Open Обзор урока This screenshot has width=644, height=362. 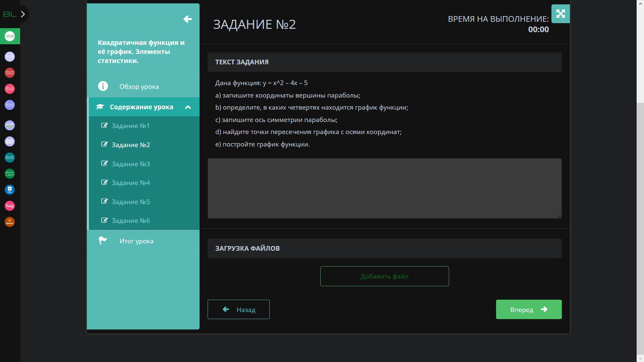(x=139, y=86)
